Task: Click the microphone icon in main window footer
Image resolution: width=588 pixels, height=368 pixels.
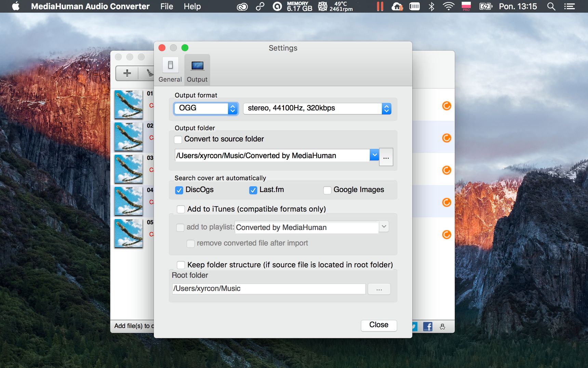Action: (x=442, y=327)
